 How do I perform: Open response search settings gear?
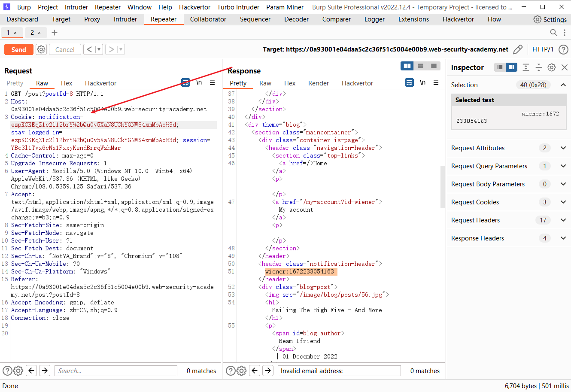241,371
